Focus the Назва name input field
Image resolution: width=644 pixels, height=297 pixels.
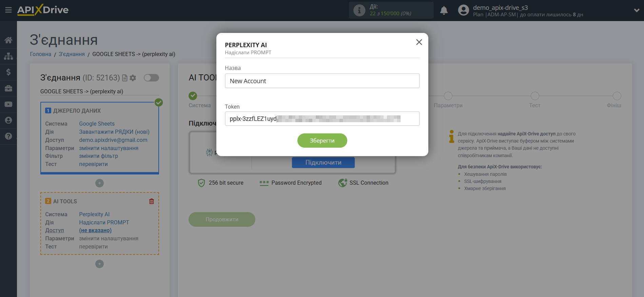322,81
